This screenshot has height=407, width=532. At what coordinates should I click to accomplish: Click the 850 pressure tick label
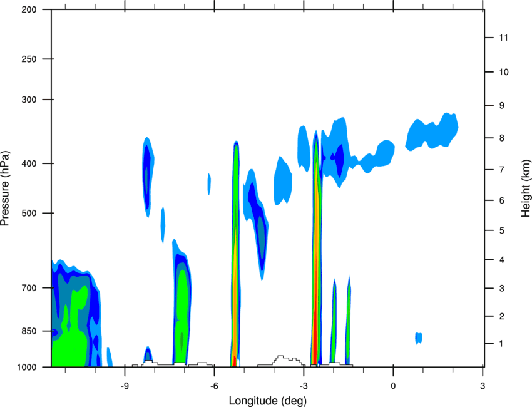click(x=29, y=331)
